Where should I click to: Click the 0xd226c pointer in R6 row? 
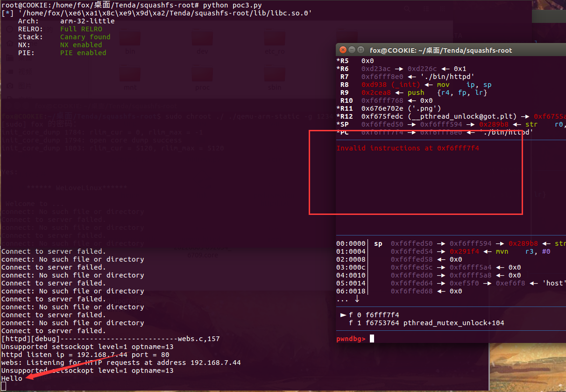click(x=422, y=69)
